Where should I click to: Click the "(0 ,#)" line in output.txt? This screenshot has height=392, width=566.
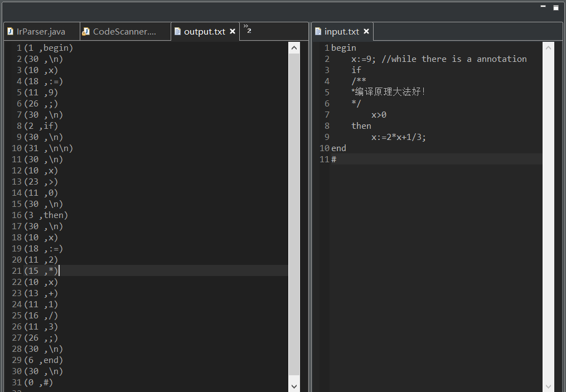click(38, 383)
